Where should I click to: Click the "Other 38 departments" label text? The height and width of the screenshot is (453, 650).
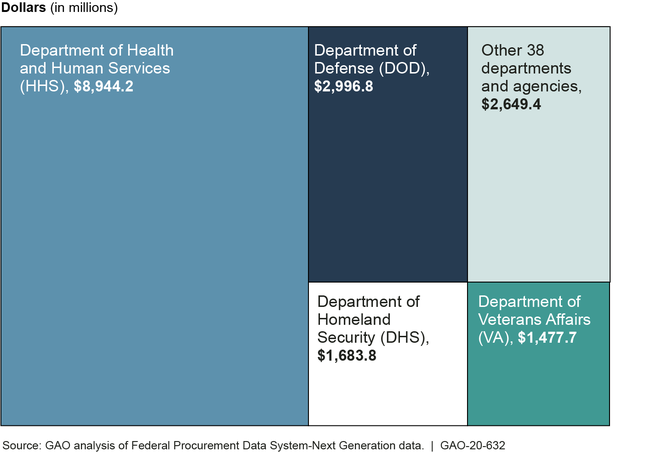(526, 59)
